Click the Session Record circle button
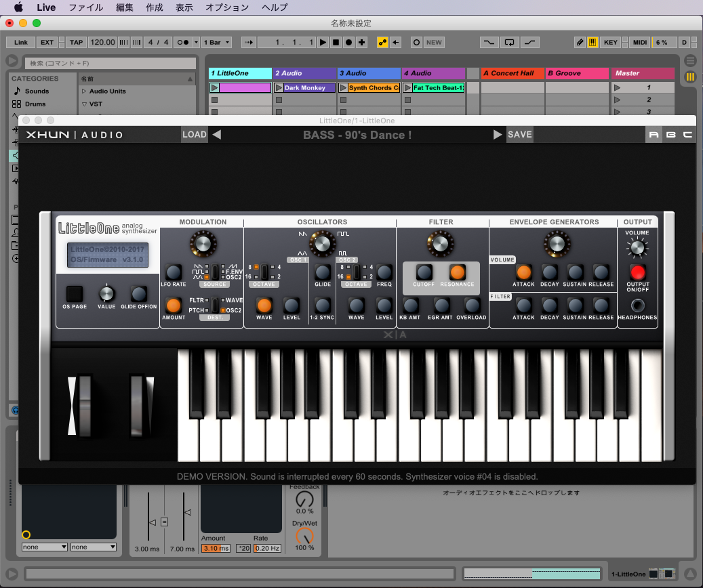703x588 pixels. [x=416, y=42]
